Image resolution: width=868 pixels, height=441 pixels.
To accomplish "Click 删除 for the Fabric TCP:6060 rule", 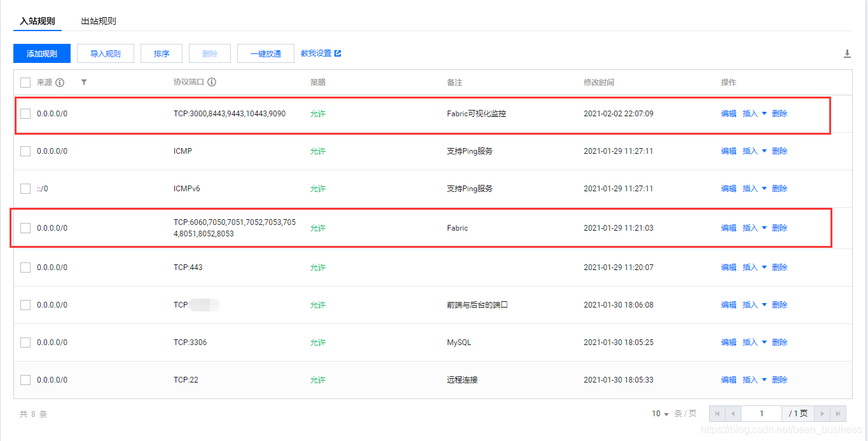I will point(780,228).
